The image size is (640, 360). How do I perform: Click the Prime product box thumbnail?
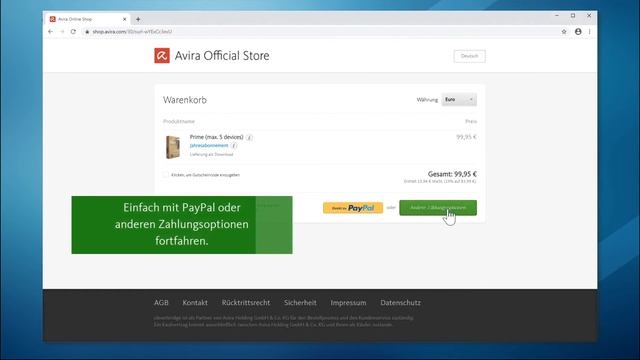(173, 147)
